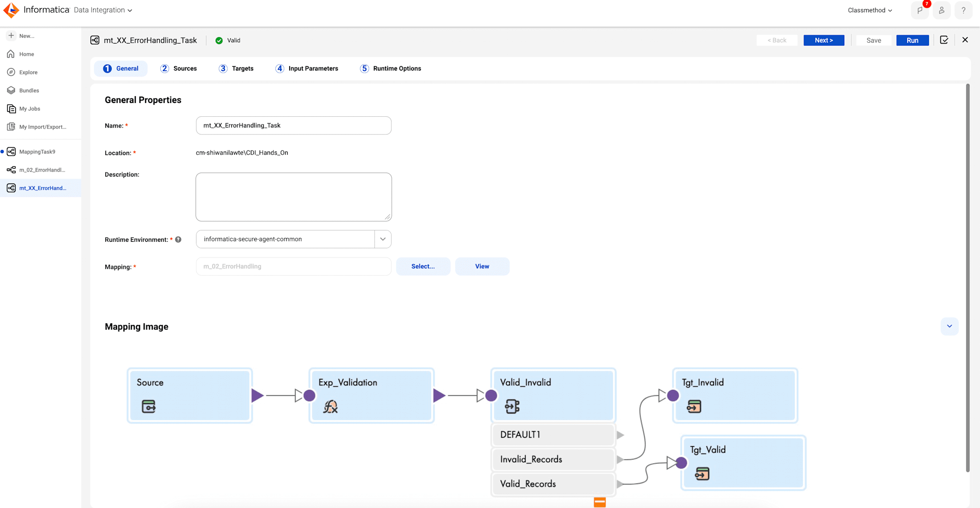980x508 pixels.
Task: Select the Invalid_Records output group
Action: [553, 459]
